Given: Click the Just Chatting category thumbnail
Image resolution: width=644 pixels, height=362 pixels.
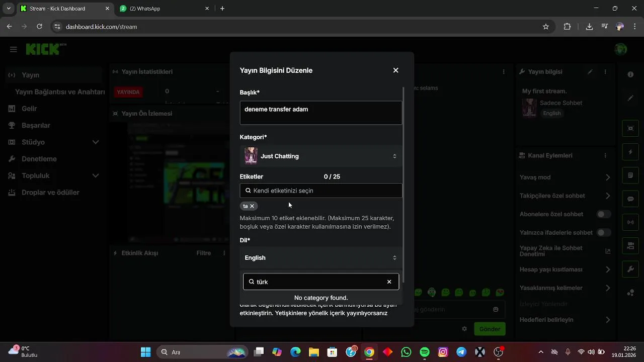Looking at the screenshot, I should [x=251, y=156].
